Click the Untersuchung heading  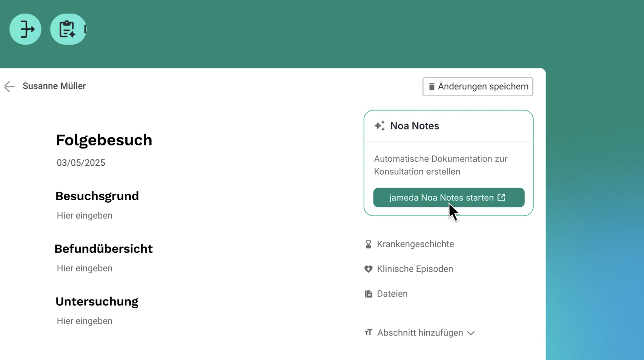(x=97, y=302)
